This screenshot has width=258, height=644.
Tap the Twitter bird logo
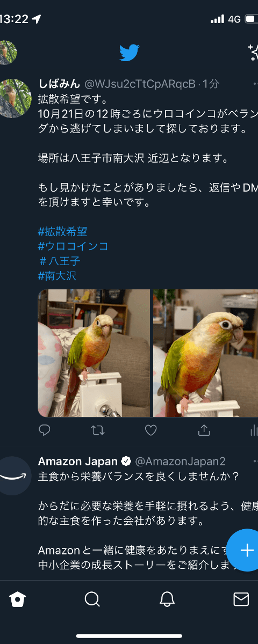(x=129, y=53)
